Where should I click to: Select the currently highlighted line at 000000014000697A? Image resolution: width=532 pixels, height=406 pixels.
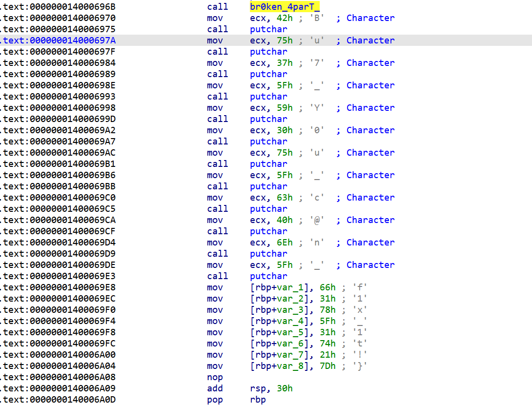(195, 40)
